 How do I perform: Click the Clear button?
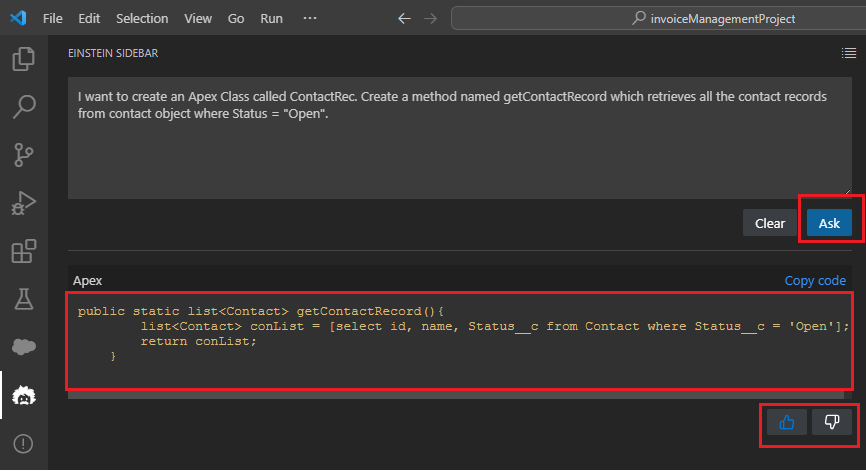[770, 223]
